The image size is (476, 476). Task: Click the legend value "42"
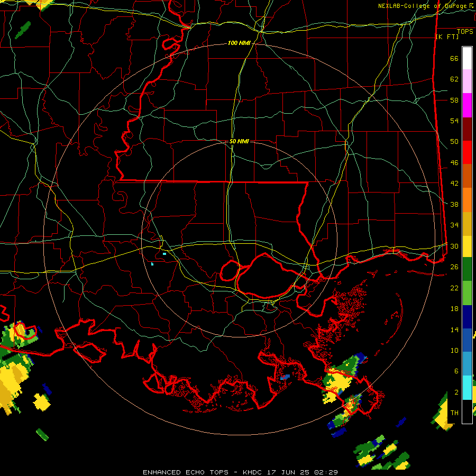click(x=454, y=184)
